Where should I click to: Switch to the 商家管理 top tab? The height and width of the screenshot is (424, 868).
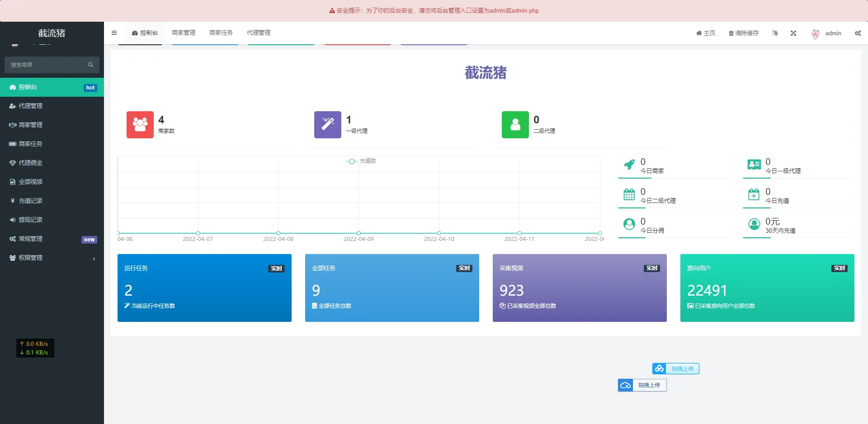click(x=184, y=33)
